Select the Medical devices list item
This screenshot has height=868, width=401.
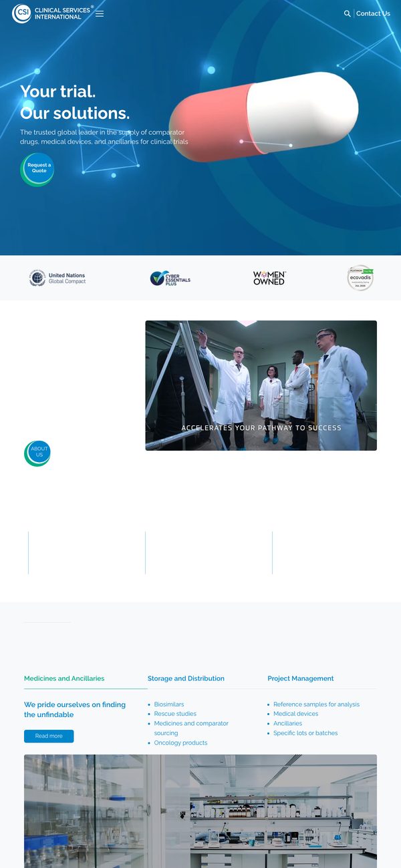click(295, 714)
